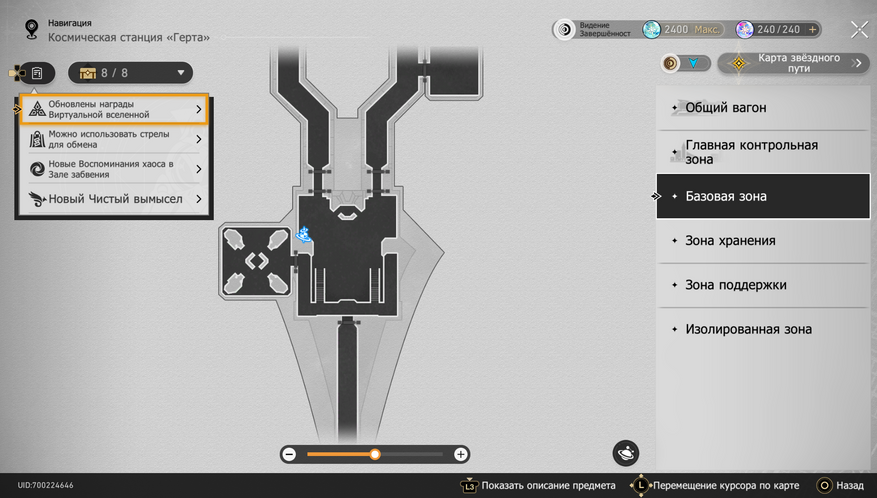The image size is (877, 498).
Task: Expand chevron on Зале забвения row
Action: coord(199,169)
